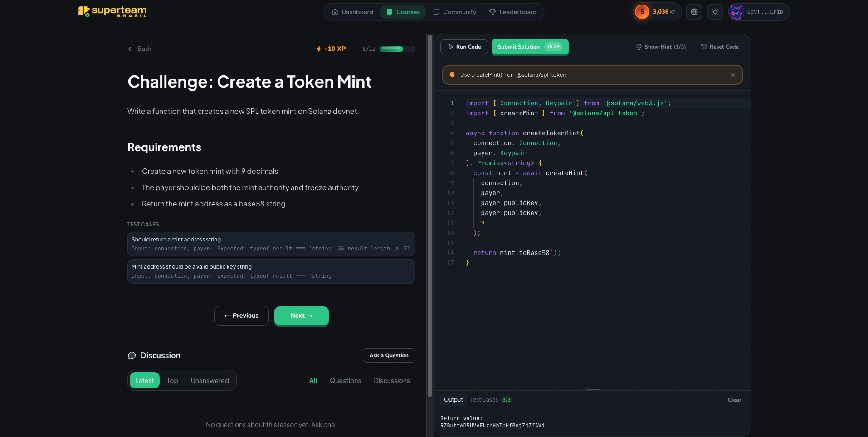Click the lesson panel vertical scrollbar
This screenshot has width=868, height=437.
(430, 216)
